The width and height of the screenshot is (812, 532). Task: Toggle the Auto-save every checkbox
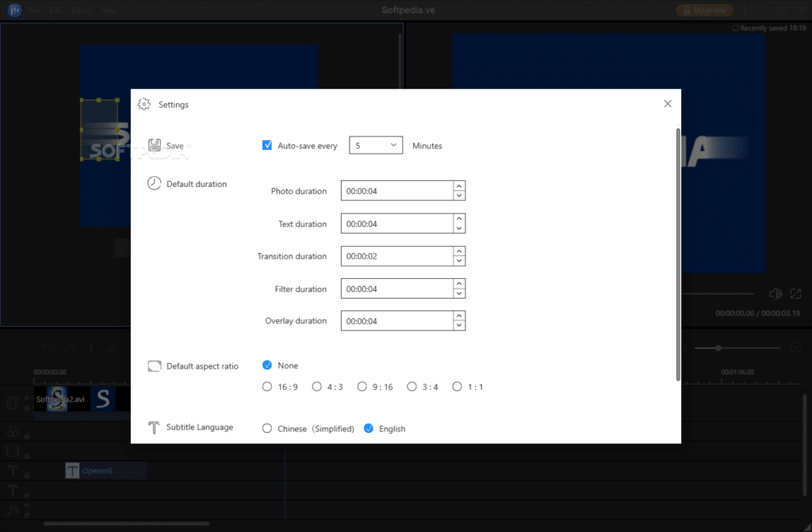click(266, 146)
